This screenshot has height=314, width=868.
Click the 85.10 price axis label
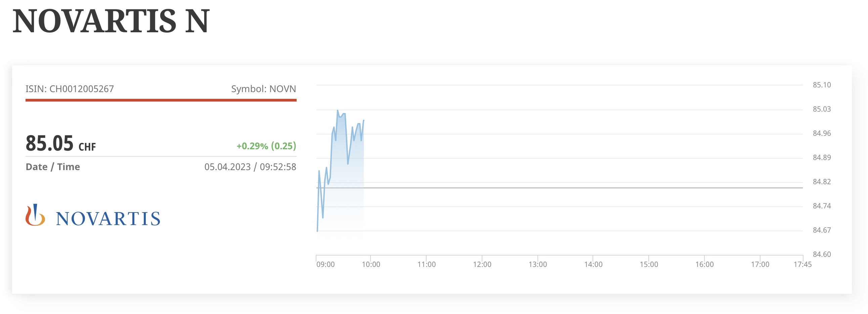[822, 85]
